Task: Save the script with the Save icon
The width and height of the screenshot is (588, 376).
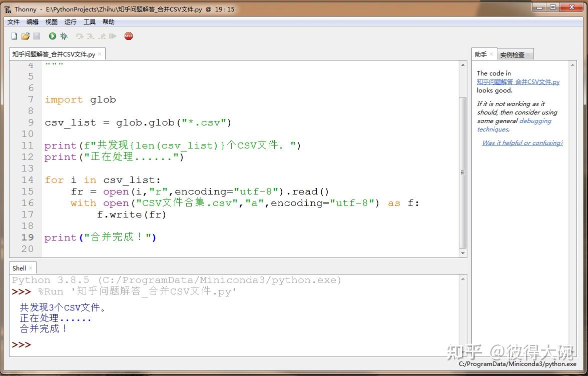Action: [x=37, y=35]
